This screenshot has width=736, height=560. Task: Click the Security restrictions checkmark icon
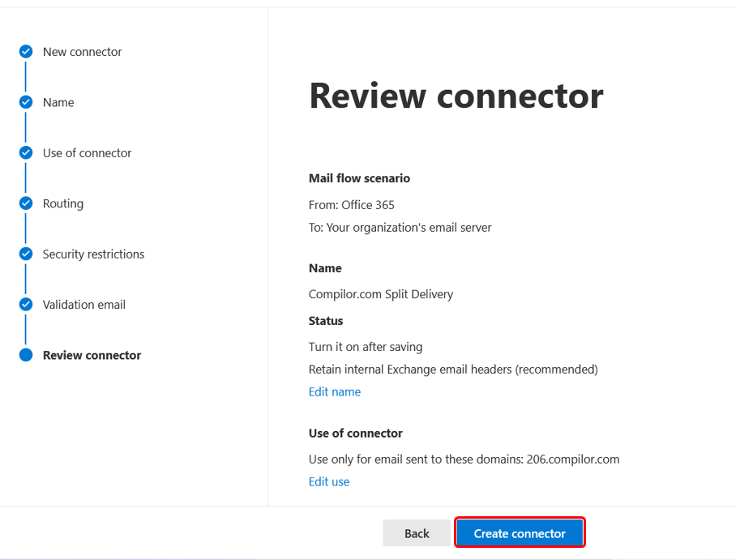26,254
